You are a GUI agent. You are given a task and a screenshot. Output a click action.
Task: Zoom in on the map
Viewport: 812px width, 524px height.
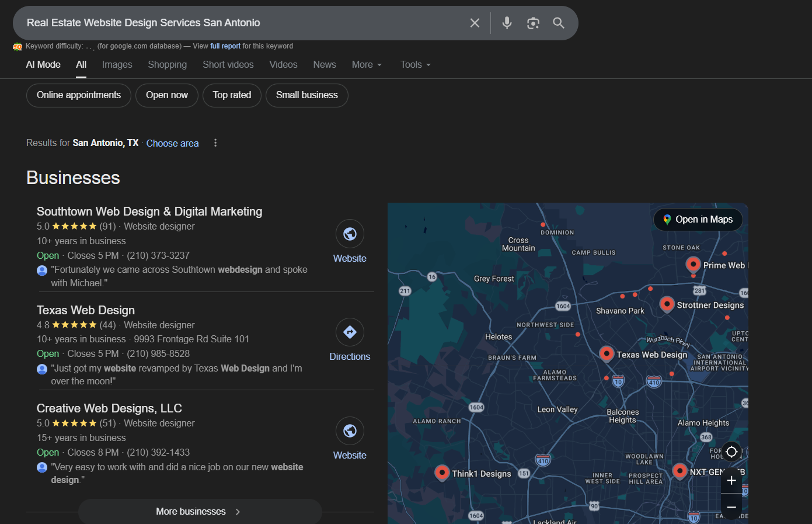pyautogui.click(x=731, y=481)
